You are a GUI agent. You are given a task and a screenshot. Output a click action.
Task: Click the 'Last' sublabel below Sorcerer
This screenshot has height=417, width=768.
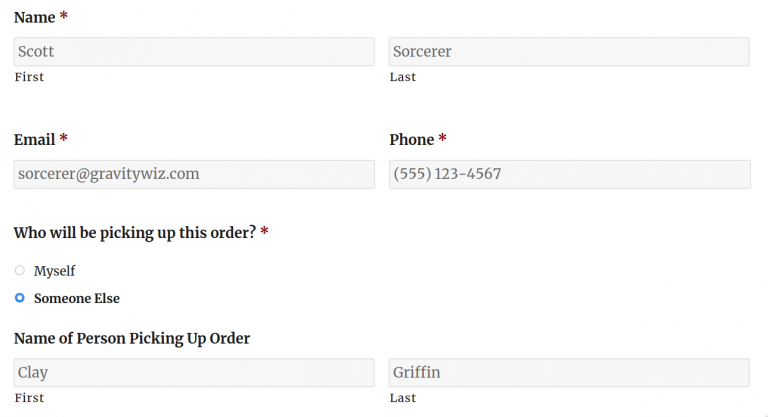403,77
